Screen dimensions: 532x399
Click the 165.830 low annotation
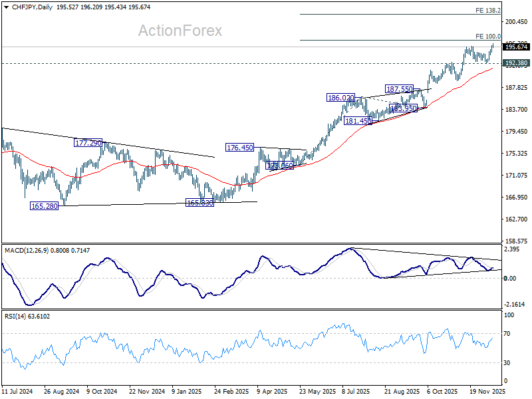(199, 202)
